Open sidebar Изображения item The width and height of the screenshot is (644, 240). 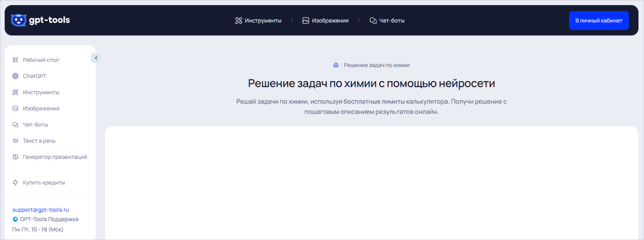point(41,109)
